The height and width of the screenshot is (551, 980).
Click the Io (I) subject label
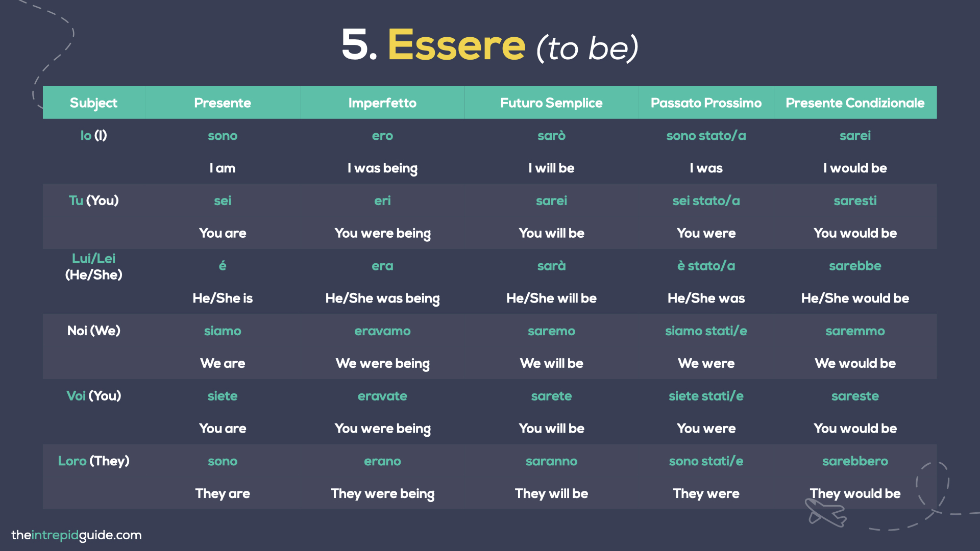coord(93,136)
